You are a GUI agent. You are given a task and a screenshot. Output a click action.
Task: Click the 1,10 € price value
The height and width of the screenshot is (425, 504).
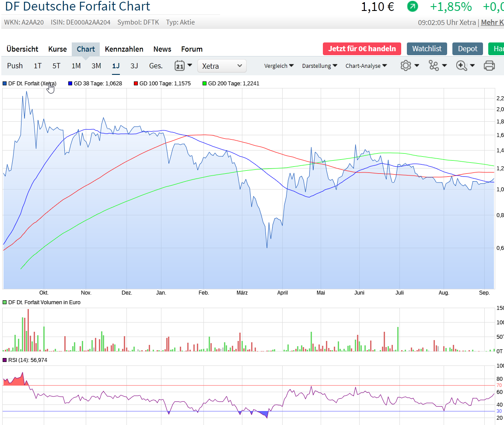(x=378, y=7)
